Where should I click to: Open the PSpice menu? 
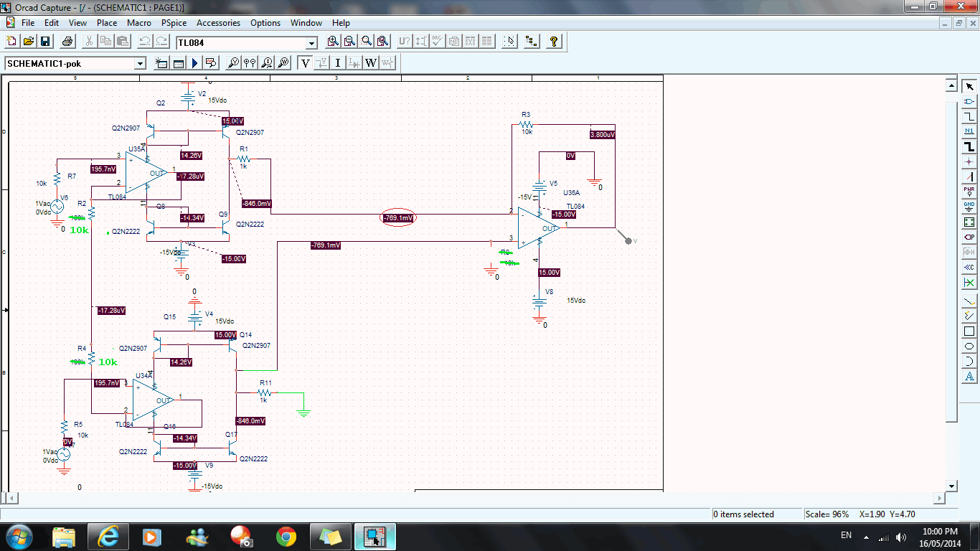[x=174, y=23]
